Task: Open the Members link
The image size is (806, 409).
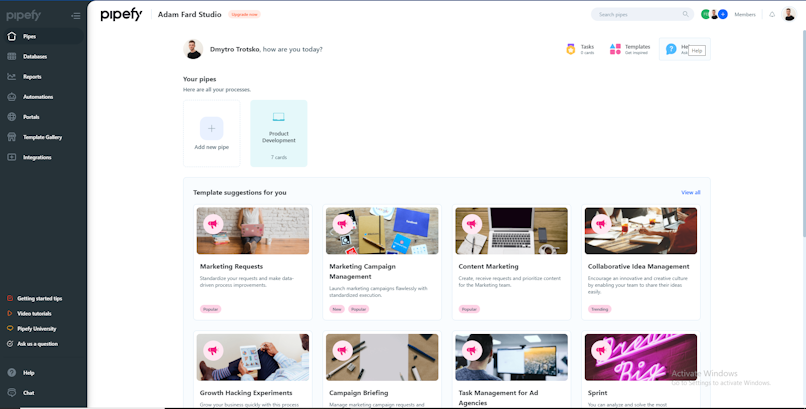Action: 745,14
